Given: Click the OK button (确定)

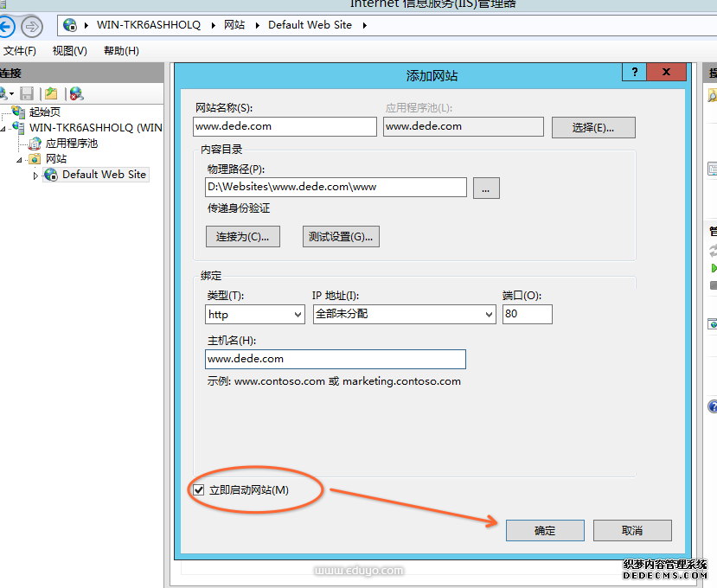Looking at the screenshot, I should tap(545, 531).
